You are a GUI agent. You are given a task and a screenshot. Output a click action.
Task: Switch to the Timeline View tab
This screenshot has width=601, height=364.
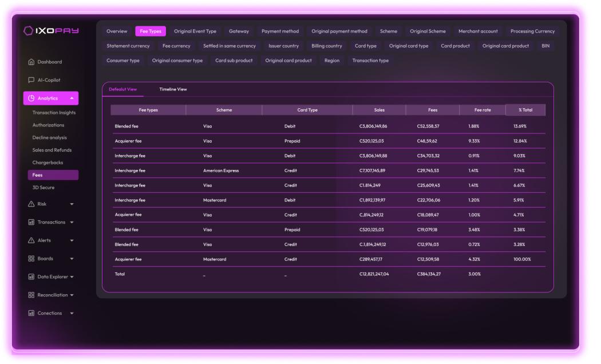[x=173, y=89]
